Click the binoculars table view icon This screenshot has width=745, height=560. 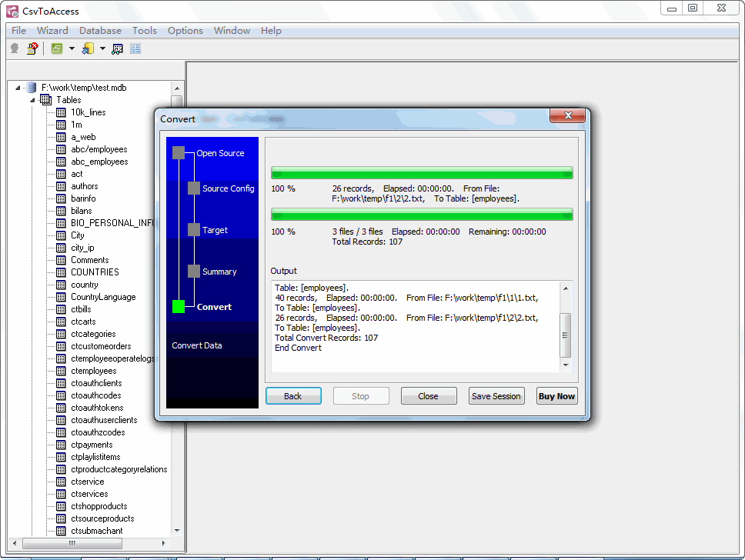click(x=117, y=48)
